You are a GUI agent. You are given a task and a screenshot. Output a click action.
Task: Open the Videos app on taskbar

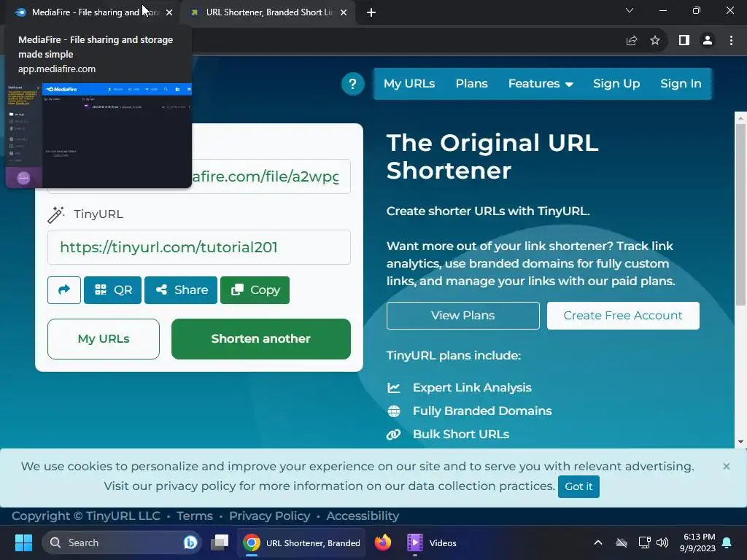[x=432, y=542]
